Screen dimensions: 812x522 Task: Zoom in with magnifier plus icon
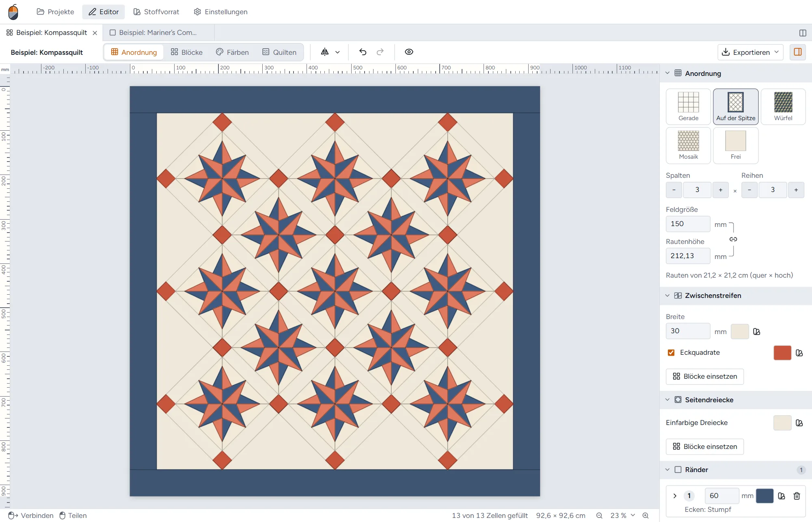(x=646, y=516)
